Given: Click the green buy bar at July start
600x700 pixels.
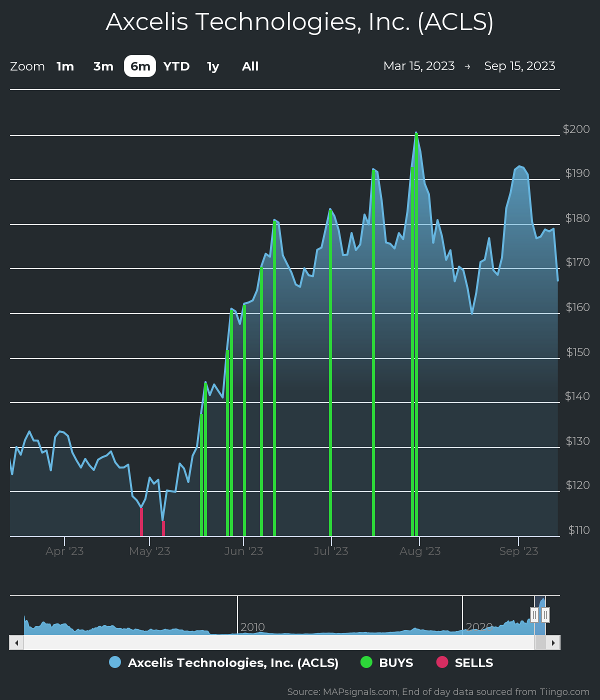Looking at the screenshot, I should [x=330, y=373].
